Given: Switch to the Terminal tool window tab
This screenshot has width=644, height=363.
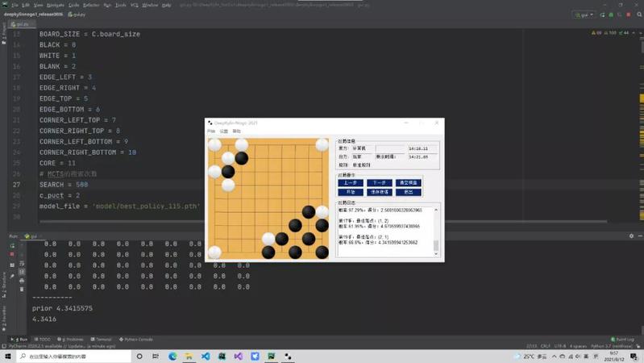Looking at the screenshot, I should pos(102,340).
